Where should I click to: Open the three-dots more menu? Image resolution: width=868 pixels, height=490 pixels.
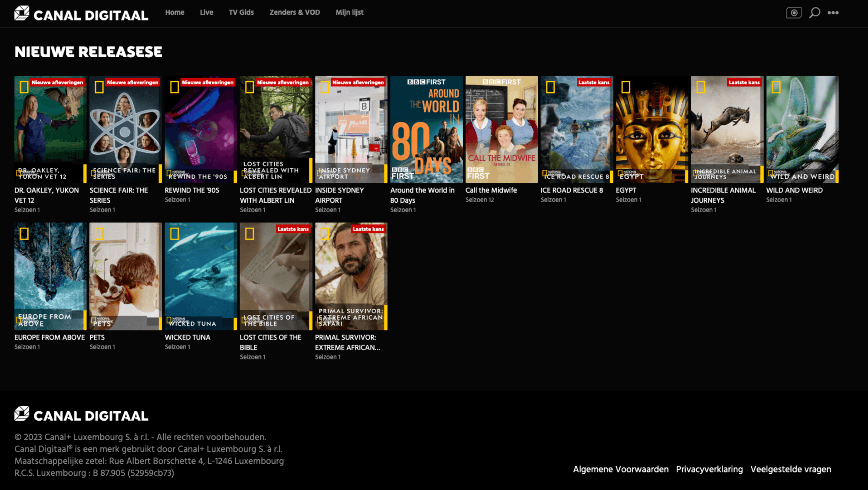pos(833,13)
